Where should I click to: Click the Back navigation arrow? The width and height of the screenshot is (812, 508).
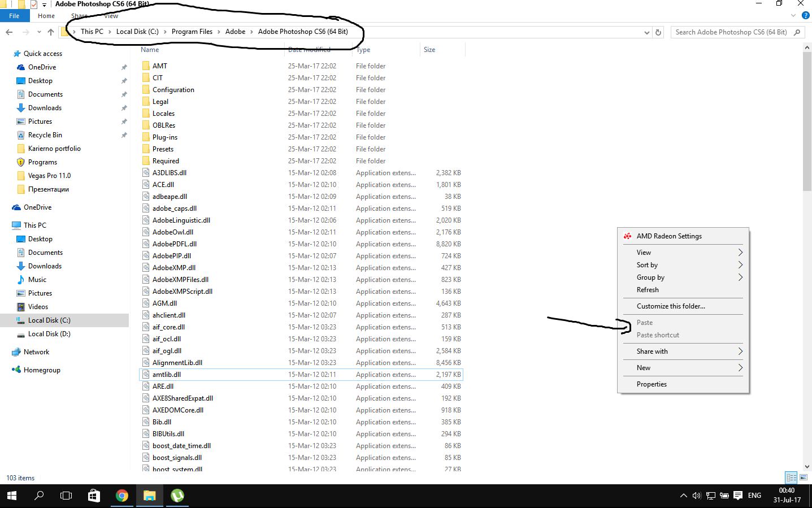9,32
